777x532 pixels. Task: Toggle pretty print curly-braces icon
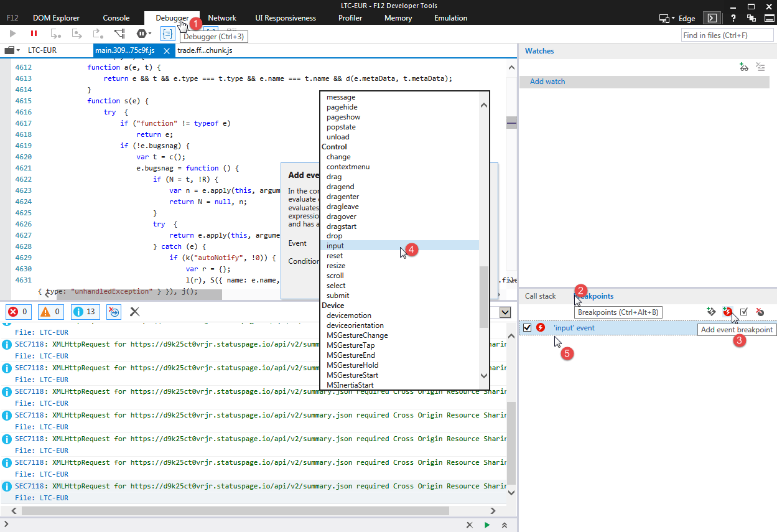167,34
